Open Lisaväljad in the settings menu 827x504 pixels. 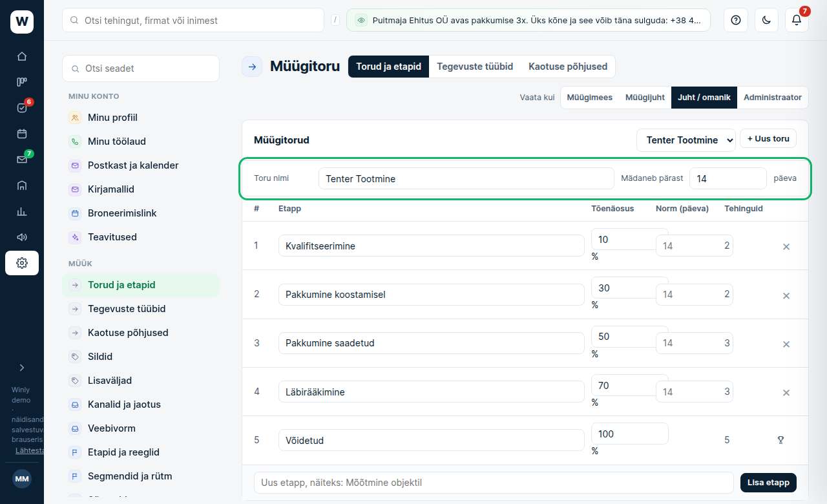pos(141,381)
